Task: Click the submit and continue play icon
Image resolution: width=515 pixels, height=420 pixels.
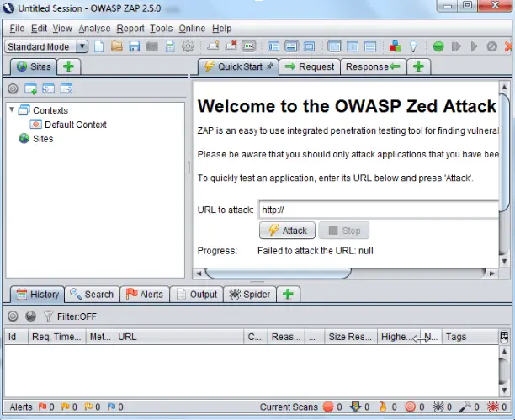Action: 474,46
